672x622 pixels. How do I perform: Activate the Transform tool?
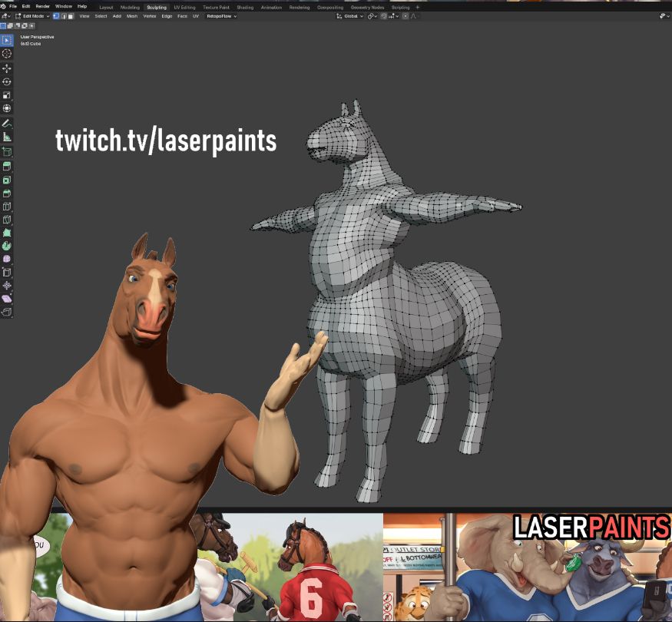(6, 108)
